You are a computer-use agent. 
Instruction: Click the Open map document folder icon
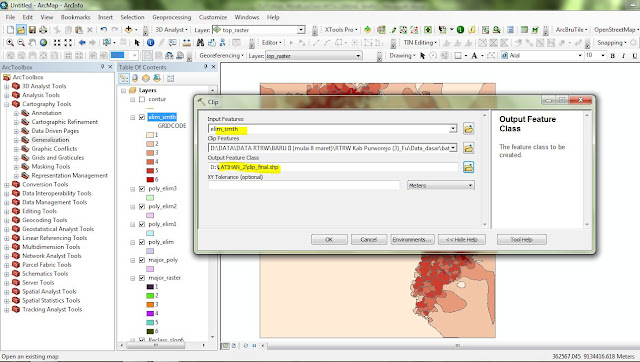click(21, 30)
